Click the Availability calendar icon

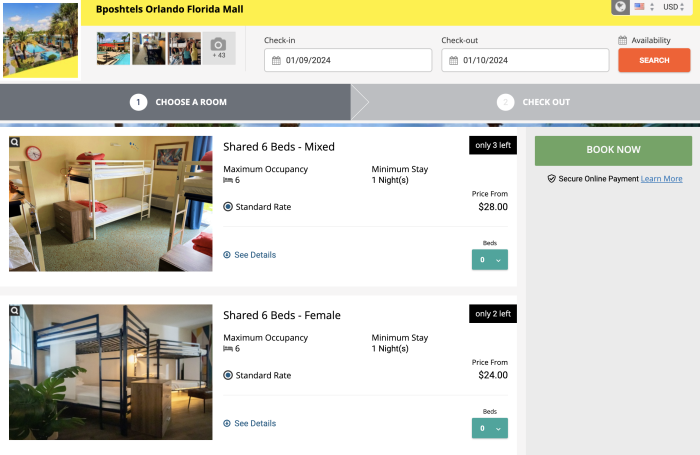pos(623,41)
